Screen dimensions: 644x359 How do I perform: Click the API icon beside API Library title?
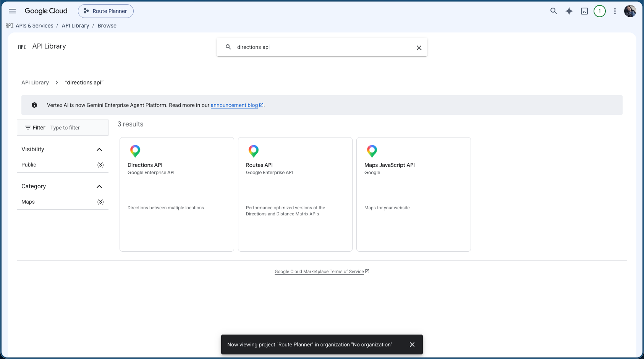(22, 47)
